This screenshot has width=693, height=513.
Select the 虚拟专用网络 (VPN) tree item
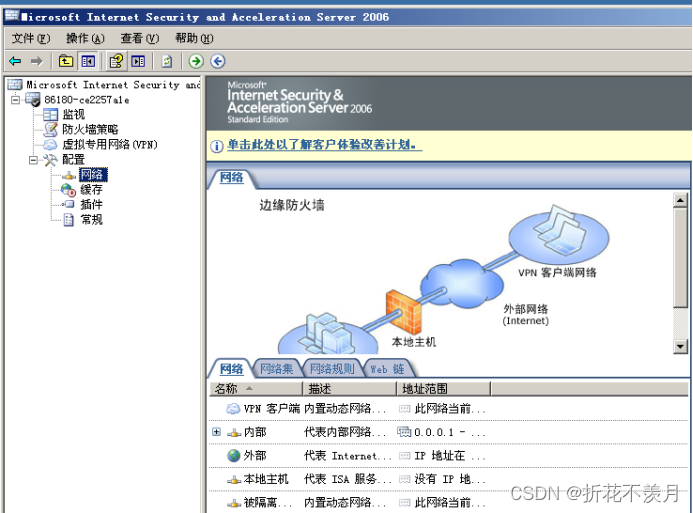[110, 144]
